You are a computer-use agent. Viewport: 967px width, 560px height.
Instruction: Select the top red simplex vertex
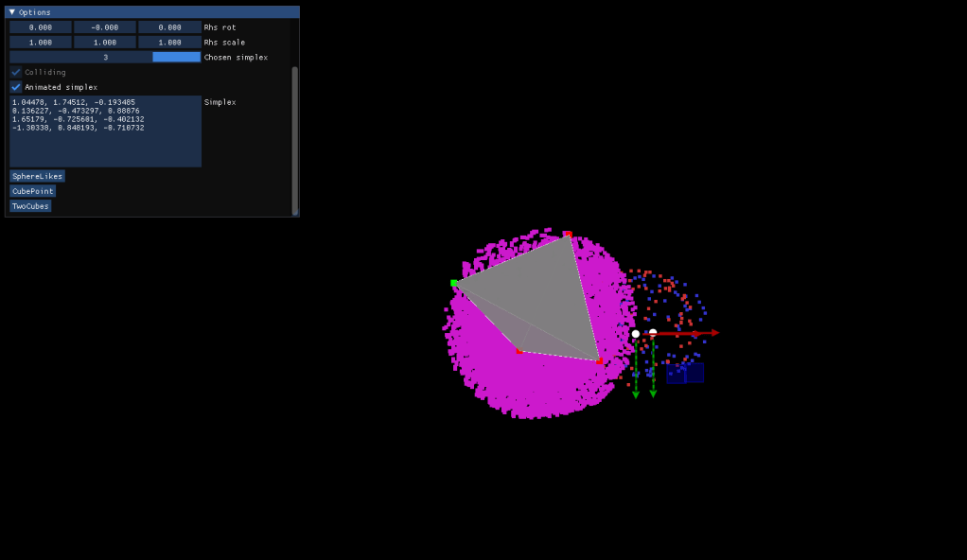click(x=568, y=235)
